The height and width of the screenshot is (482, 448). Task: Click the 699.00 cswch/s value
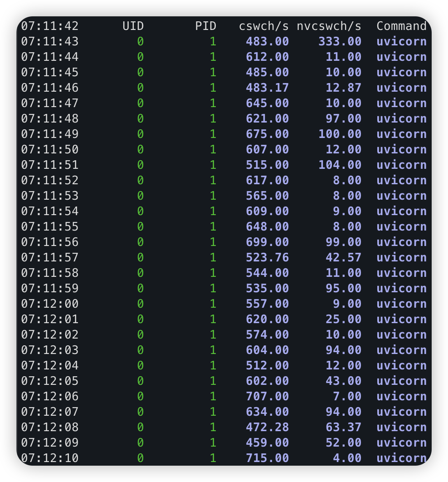tap(267, 242)
